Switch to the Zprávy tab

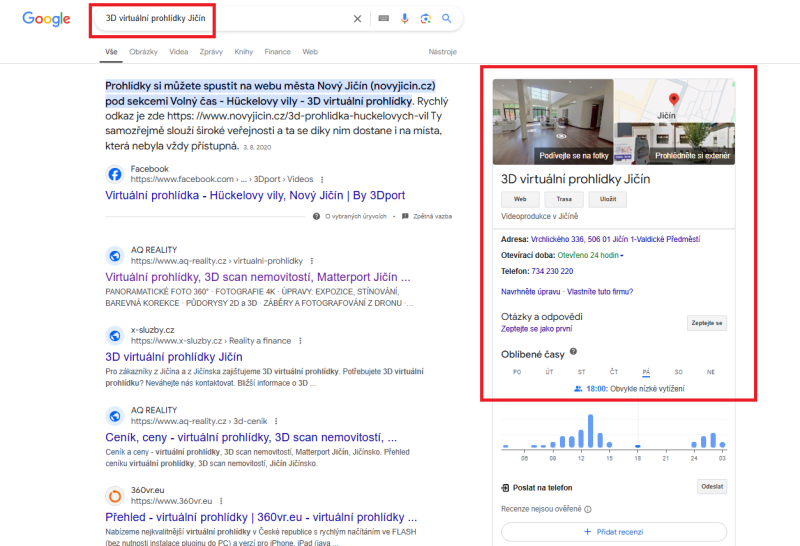211,52
